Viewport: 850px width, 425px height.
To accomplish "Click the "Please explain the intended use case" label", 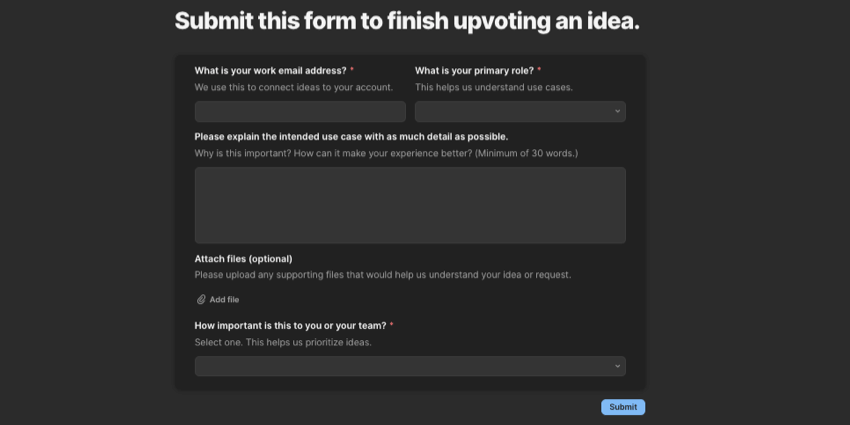I will (351, 137).
